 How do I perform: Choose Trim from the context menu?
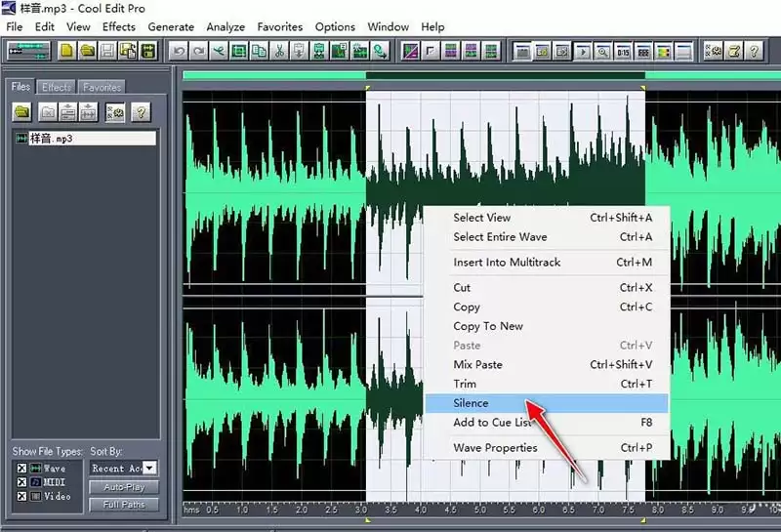tap(546, 384)
